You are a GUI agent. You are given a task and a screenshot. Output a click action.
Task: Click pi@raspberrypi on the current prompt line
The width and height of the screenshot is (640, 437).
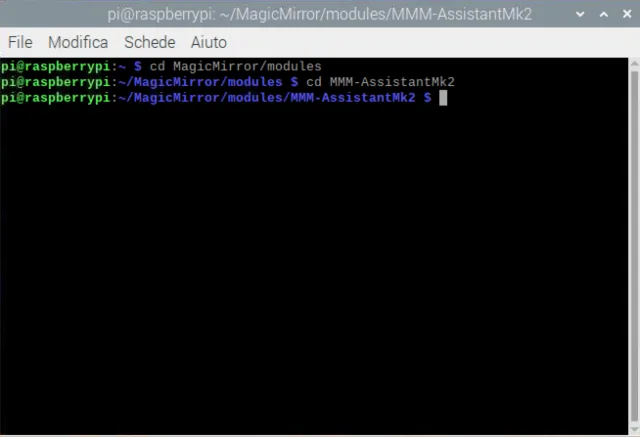point(55,97)
